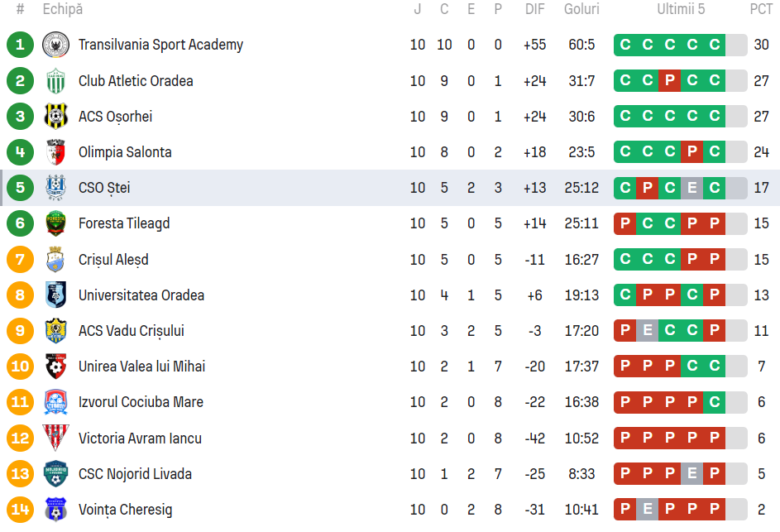This screenshot has height=532, width=780.
Task: Open the Universitatea Oradea team link
Action: click(141, 295)
